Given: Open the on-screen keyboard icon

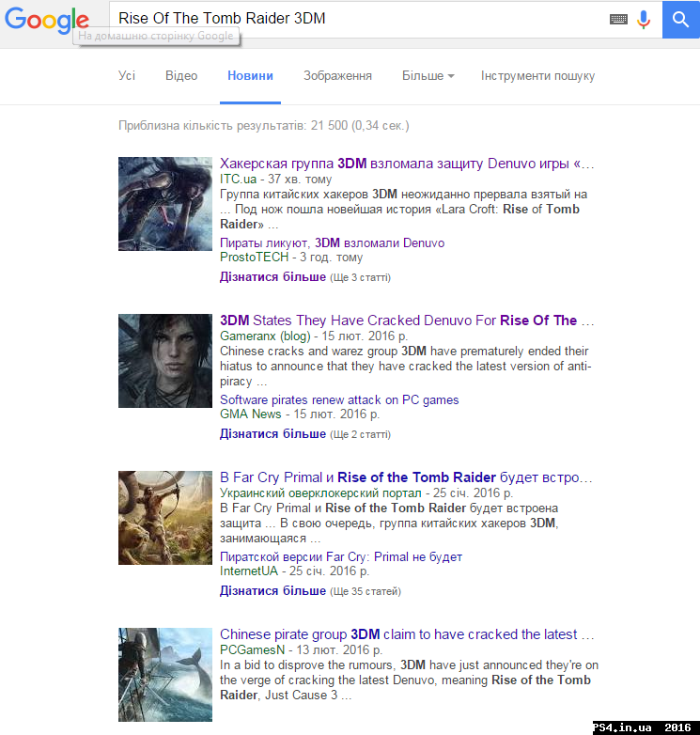Looking at the screenshot, I should (x=618, y=19).
